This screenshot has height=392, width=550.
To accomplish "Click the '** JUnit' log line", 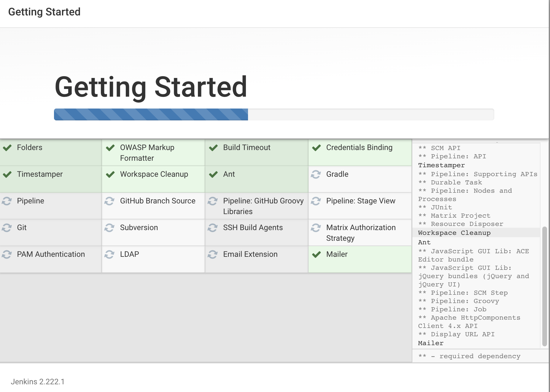I will 435,207.
